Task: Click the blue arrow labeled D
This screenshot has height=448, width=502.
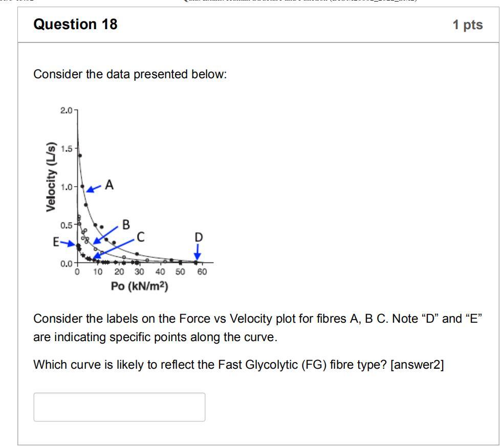Action: [198, 251]
